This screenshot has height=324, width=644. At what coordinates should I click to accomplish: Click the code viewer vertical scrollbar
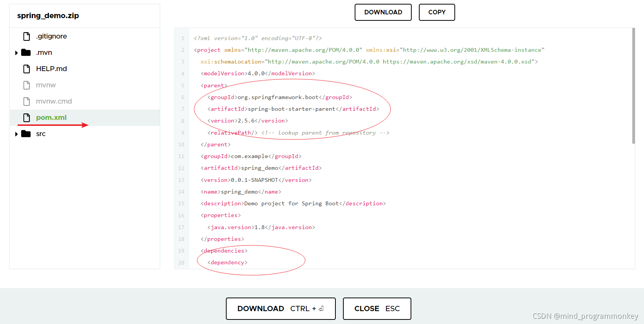[x=633, y=86]
